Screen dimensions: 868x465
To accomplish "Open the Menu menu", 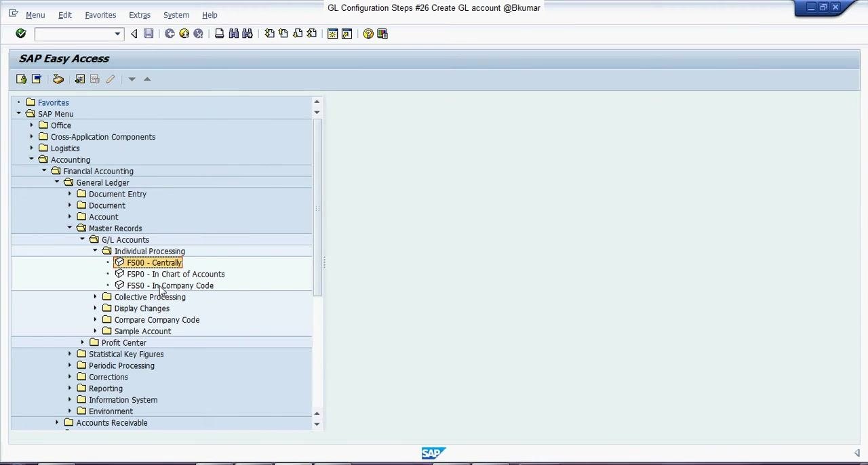I will pos(35,15).
